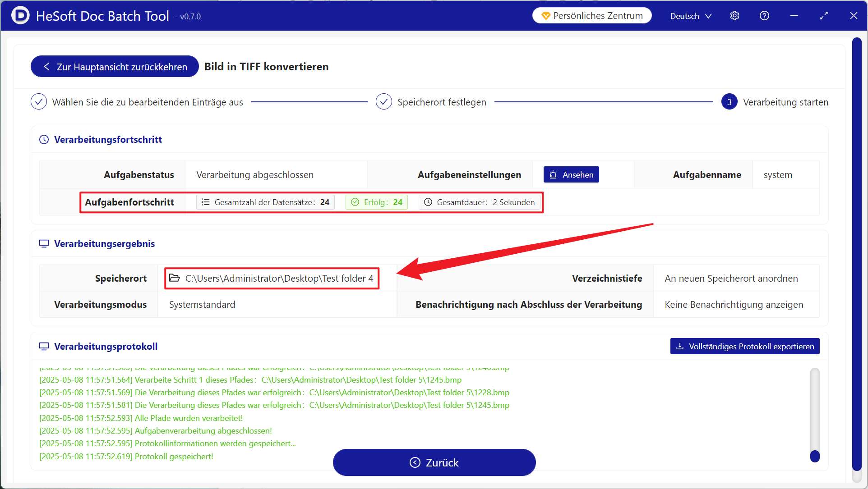
Task: Open the Test folder 4 path link
Action: [x=279, y=279]
